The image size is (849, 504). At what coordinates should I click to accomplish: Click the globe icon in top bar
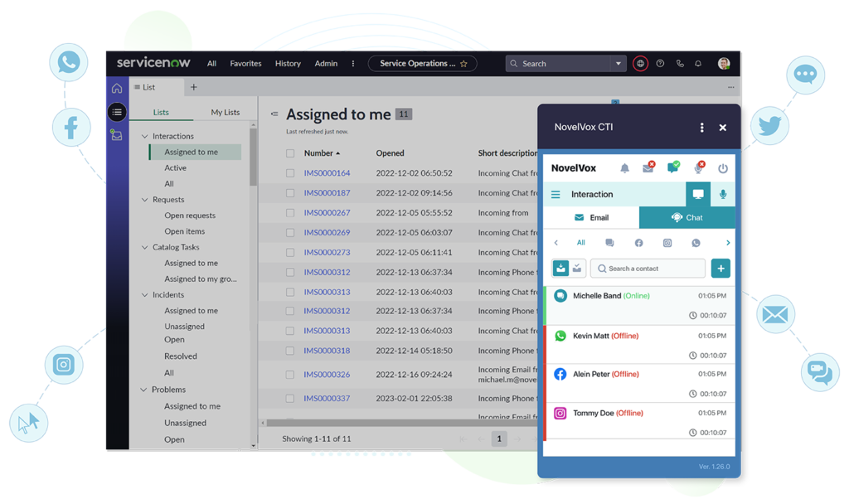pos(639,64)
